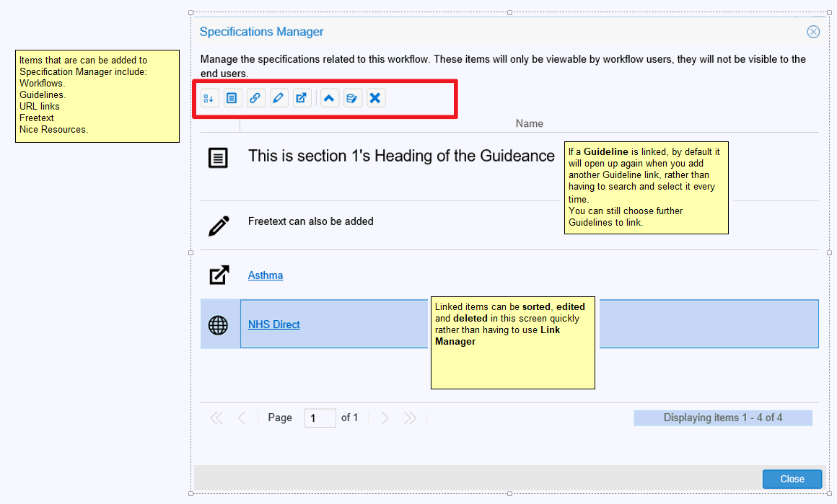This screenshot has height=504, width=837.
Task: Click the Name column header
Action: point(529,123)
